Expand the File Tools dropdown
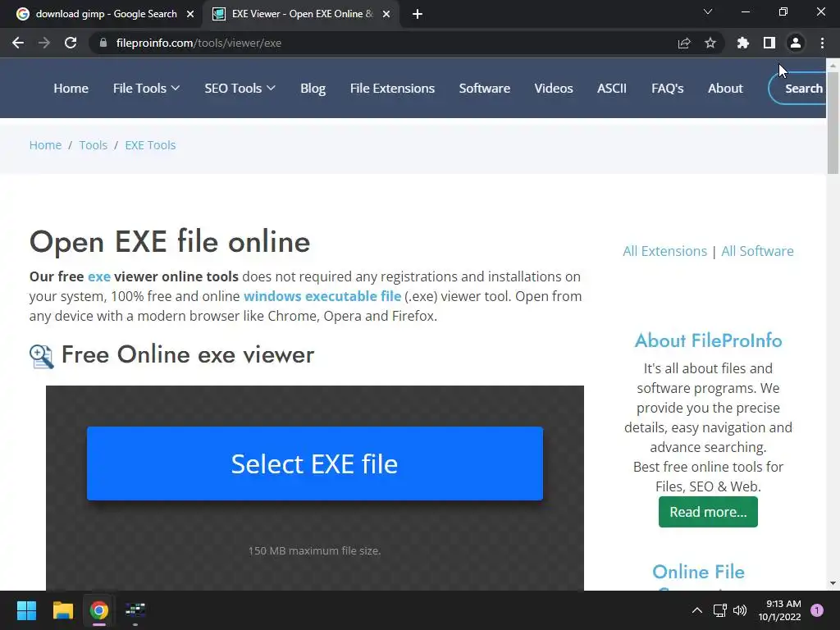Screen dimensions: 840x630 pyautogui.click(x=146, y=89)
